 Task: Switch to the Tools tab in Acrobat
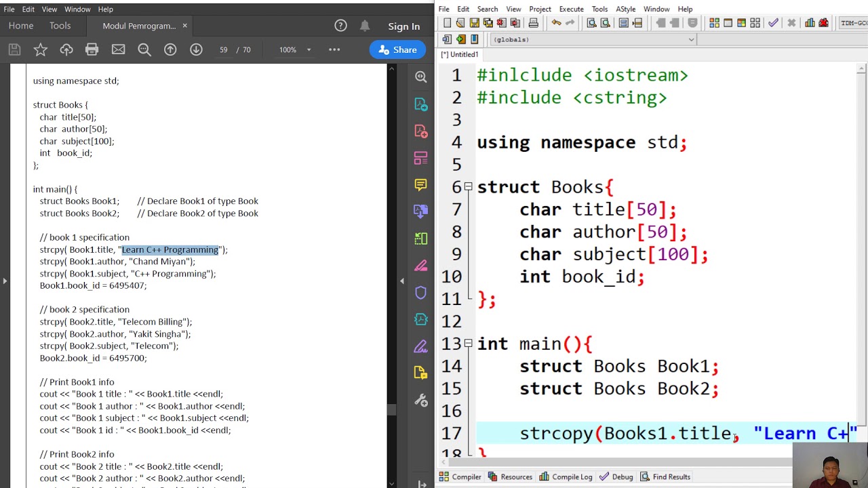60,26
